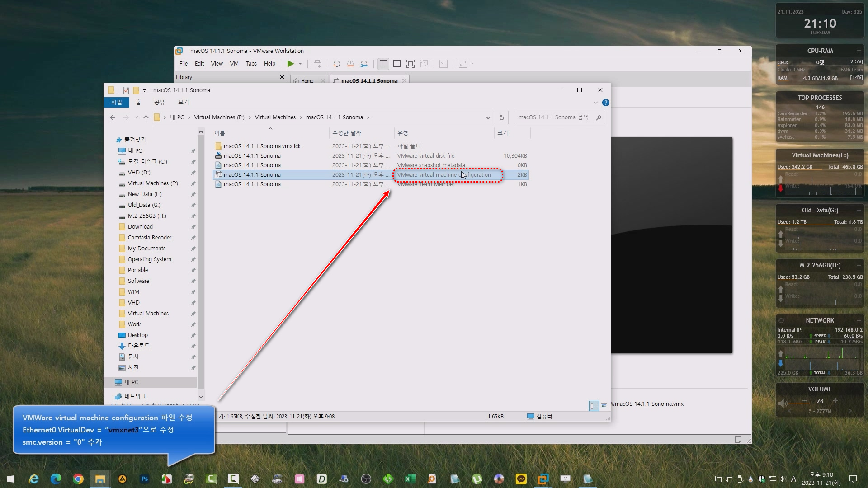Click the Unity mode icon in VMware toolbar
This screenshot has height=488, width=868.
(x=424, y=64)
